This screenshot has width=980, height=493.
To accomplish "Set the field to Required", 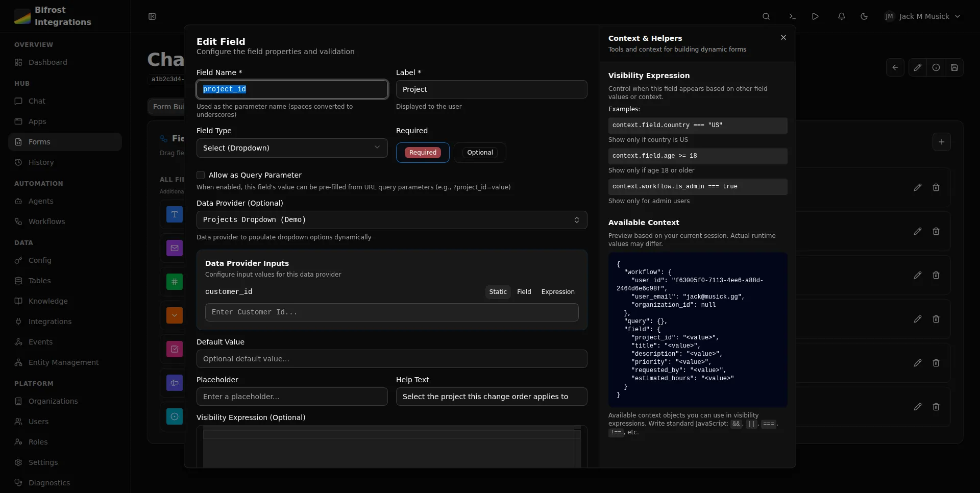I will point(423,153).
